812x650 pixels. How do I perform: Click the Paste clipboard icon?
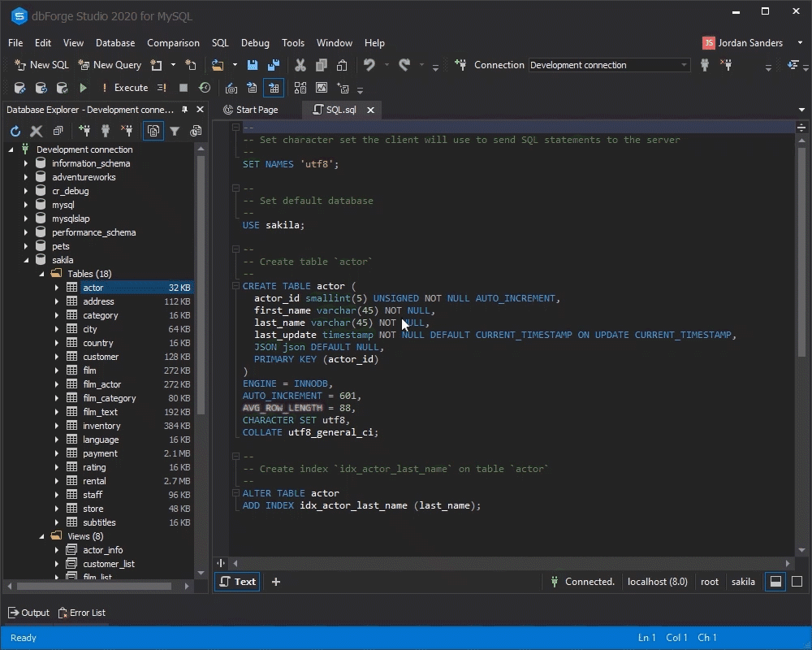pyautogui.click(x=342, y=65)
